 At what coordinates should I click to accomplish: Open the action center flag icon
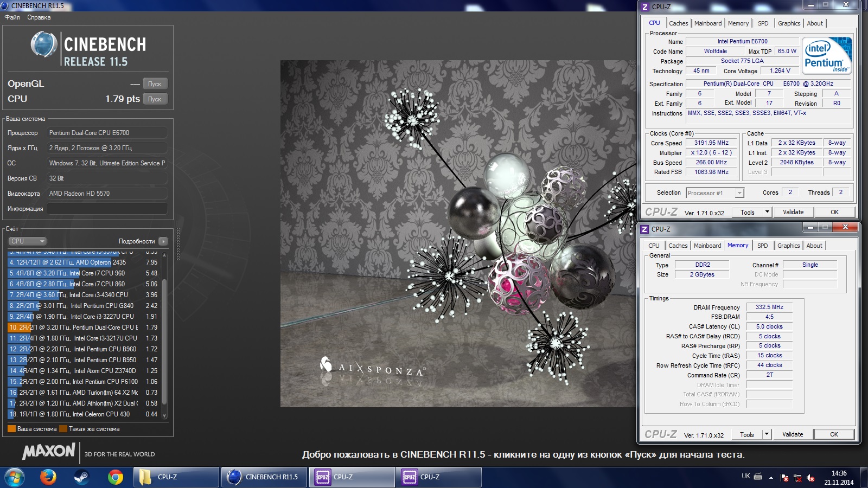(784, 478)
